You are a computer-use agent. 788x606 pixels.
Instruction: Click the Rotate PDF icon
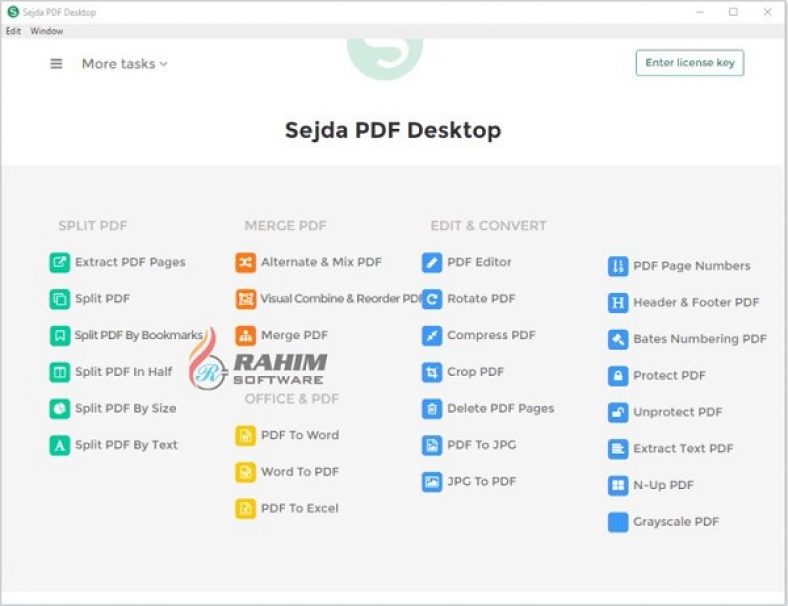coord(432,299)
